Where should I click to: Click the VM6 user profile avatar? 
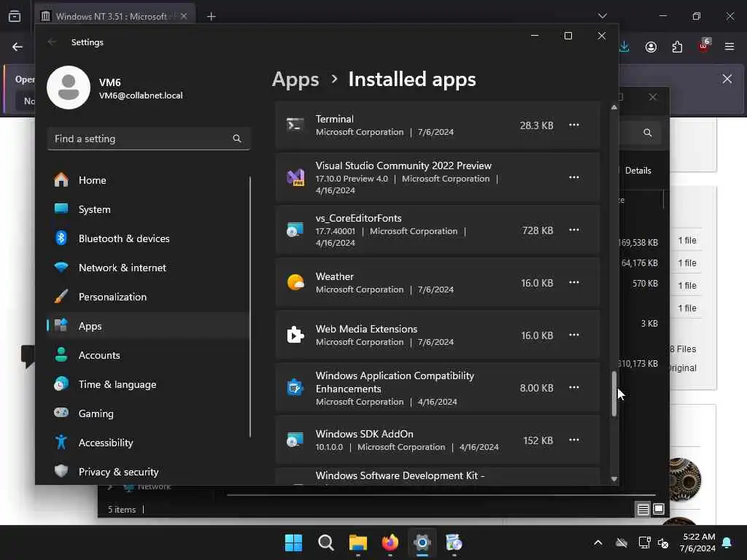tap(69, 87)
